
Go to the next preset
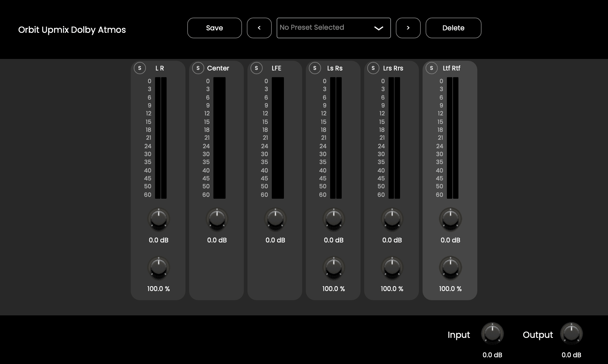[408, 28]
